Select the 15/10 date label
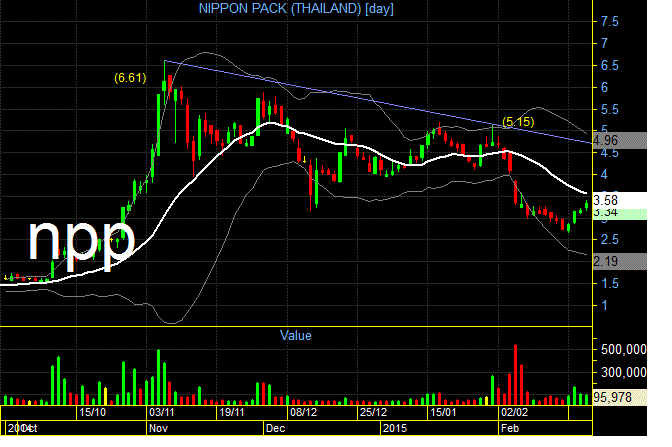 coord(93,412)
